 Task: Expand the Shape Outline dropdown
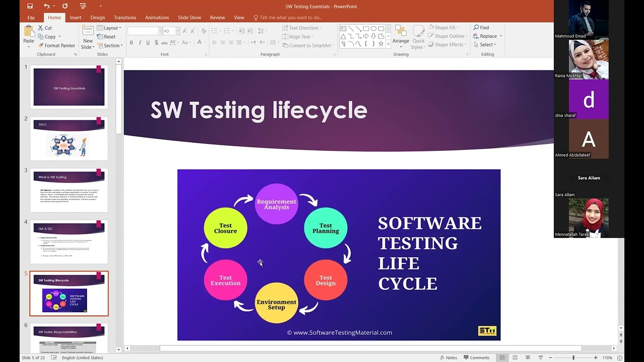[447, 36]
